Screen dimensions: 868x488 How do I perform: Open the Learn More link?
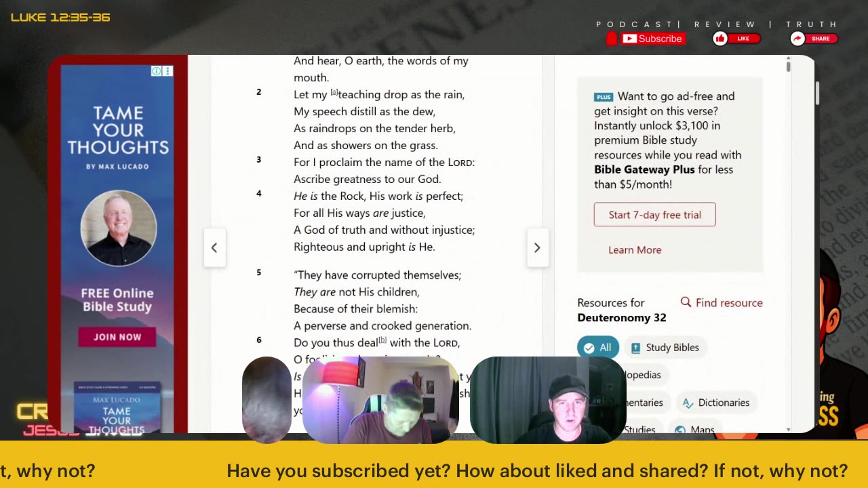[635, 249]
